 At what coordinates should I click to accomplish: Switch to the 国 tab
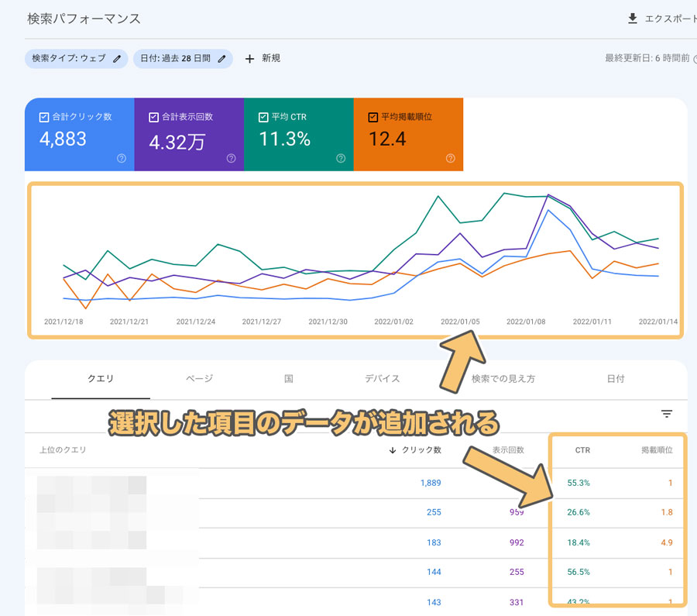(x=289, y=379)
